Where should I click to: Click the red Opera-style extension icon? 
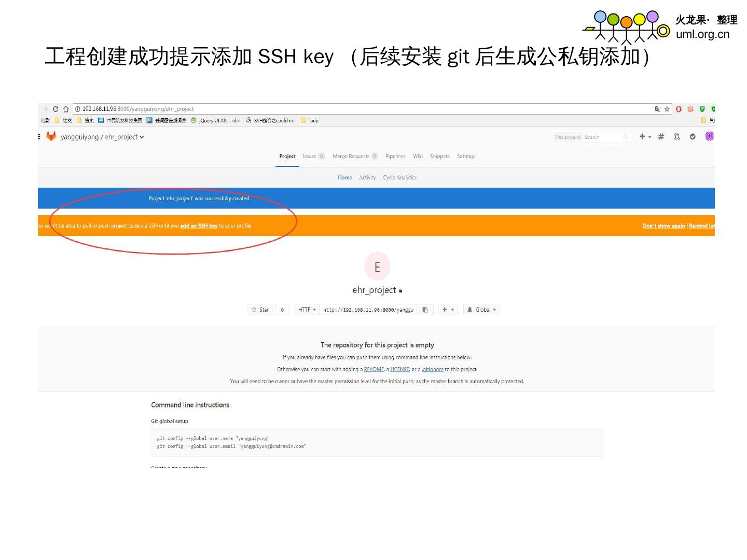679,109
